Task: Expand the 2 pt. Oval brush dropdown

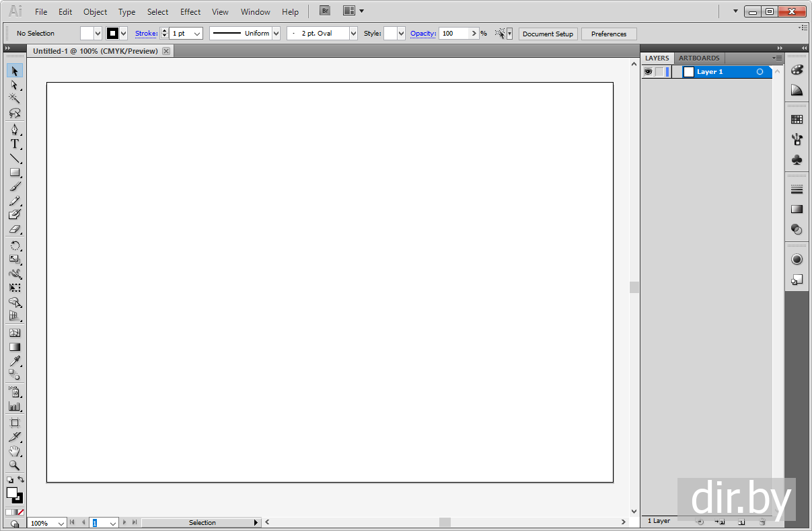Action: (353, 34)
